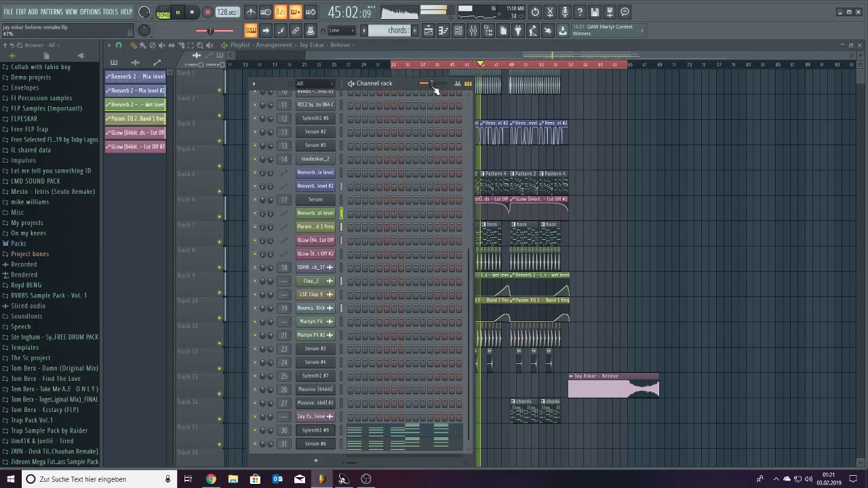Open the View piano roll icon
The image size is (868, 488).
pos(443,30)
